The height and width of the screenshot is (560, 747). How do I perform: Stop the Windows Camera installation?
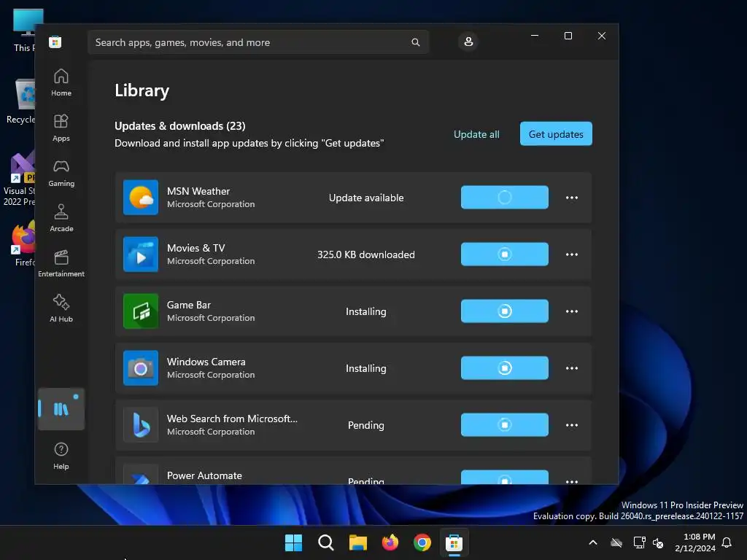(505, 368)
